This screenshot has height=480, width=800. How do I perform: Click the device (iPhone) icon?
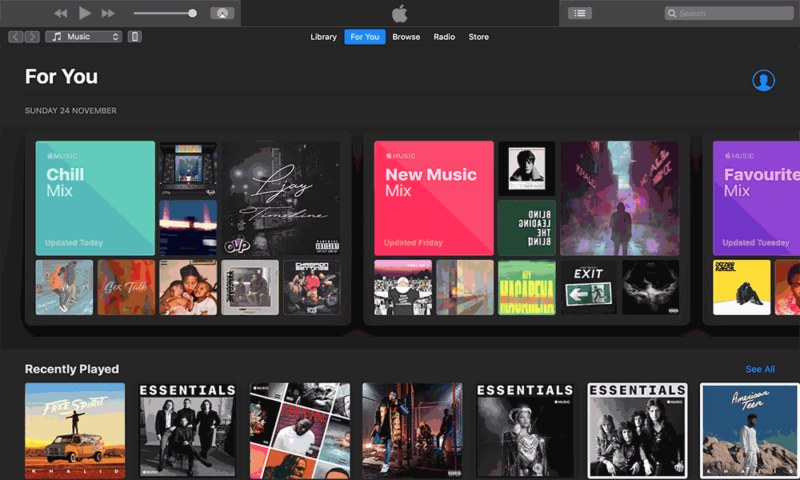click(x=135, y=37)
